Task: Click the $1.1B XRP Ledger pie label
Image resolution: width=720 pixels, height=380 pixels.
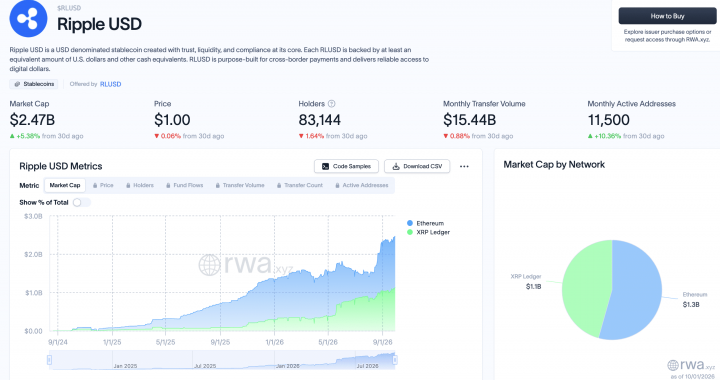Action: coord(534,286)
